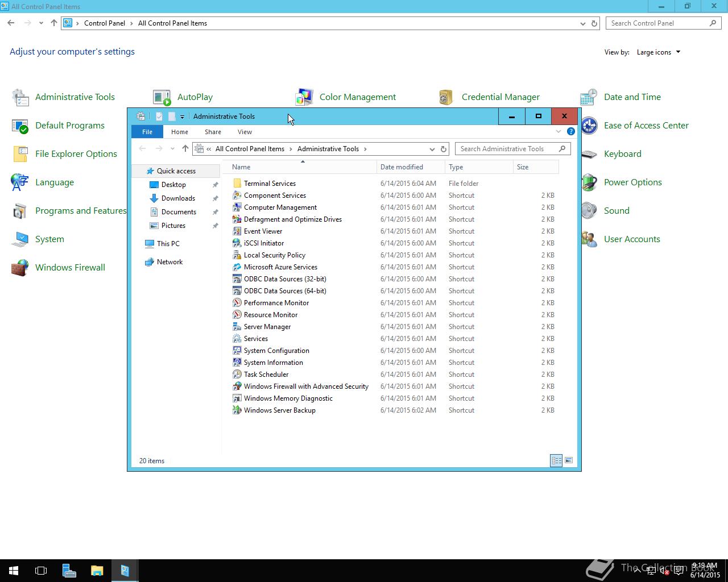Select Quick access in the navigation pane

point(176,171)
